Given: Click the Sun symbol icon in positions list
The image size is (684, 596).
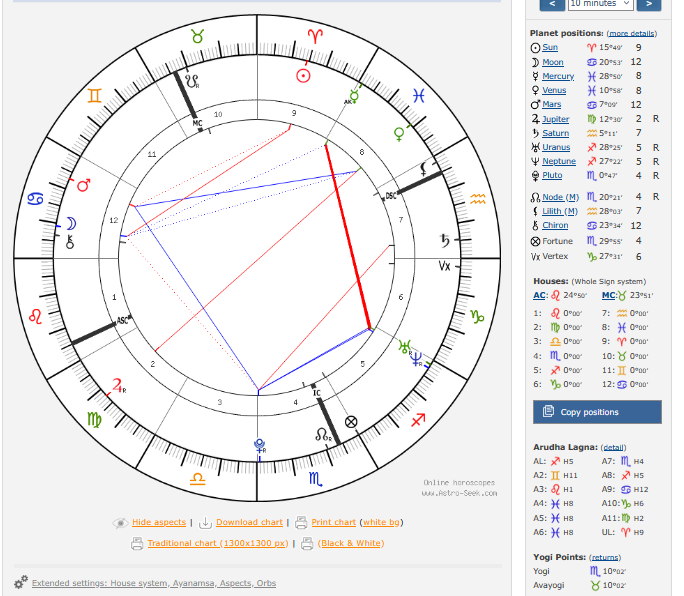Looking at the screenshot, I should coord(535,48).
